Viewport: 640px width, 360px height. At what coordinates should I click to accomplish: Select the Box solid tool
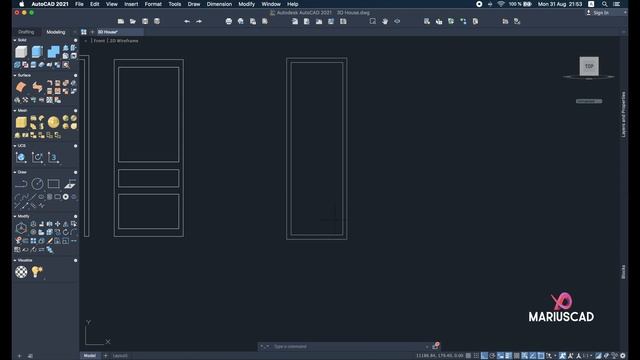click(21, 52)
